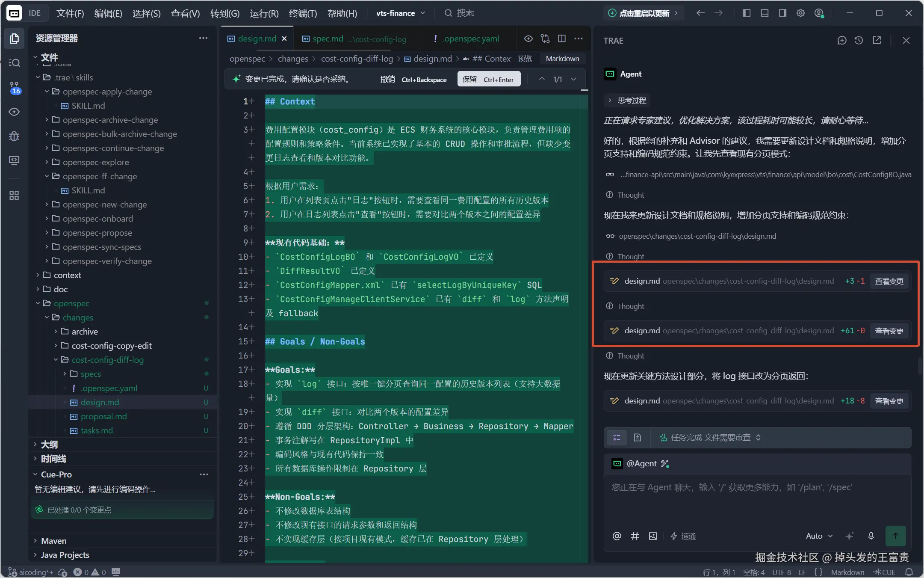Open source control with badge 16

pos(14,87)
